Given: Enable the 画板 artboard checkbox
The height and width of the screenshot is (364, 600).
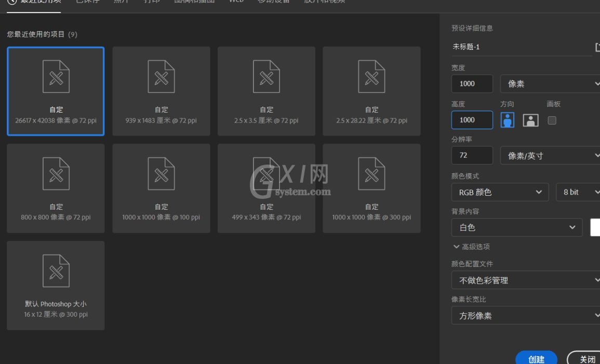Looking at the screenshot, I should pos(552,120).
